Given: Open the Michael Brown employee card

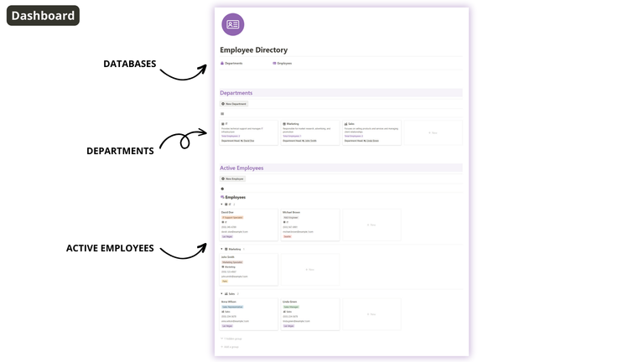Looking at the screenshot, I should [310, 225].
